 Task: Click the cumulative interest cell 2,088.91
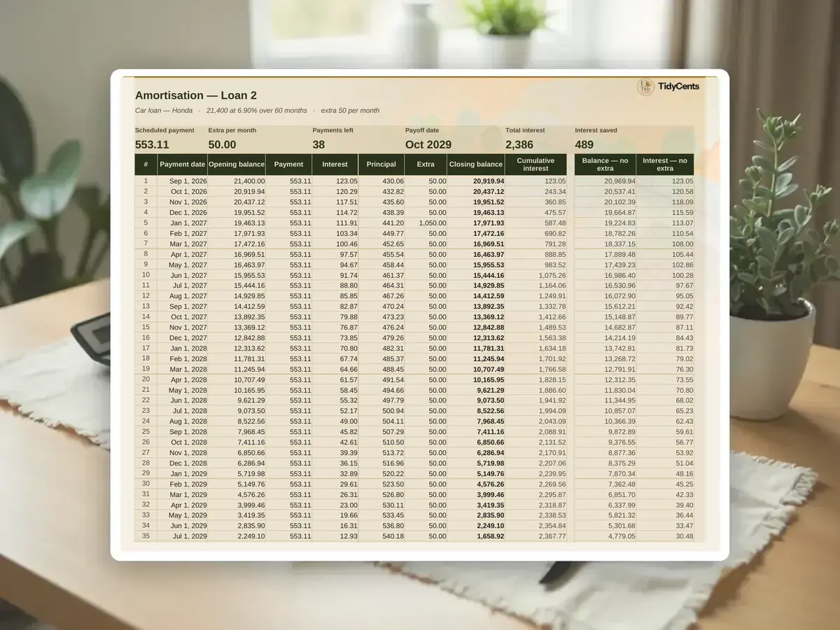[x=535, y=432]
